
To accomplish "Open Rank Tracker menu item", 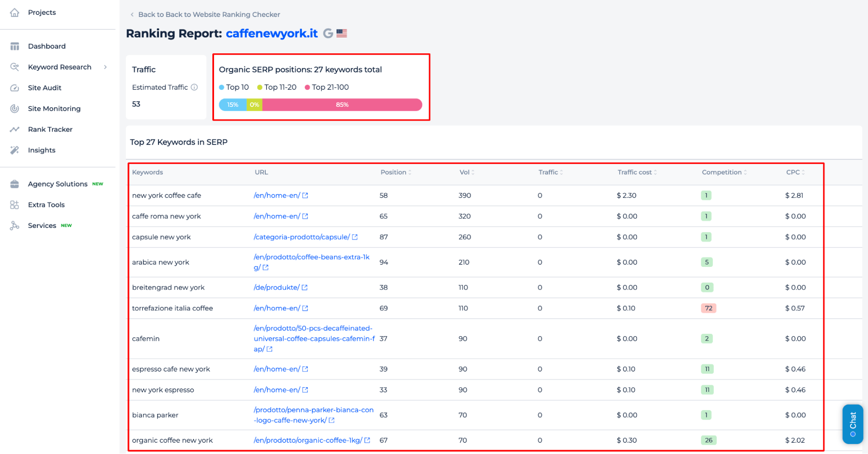I will click(x=50, y=129).
